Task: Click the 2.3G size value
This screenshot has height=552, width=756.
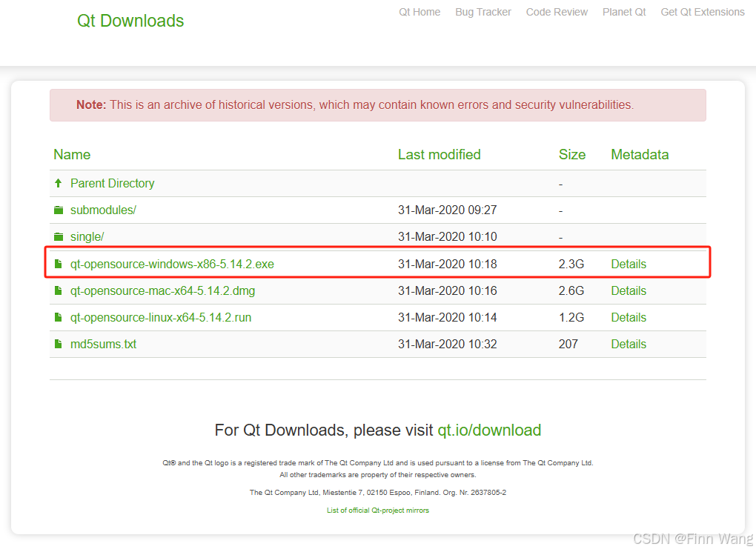Action: click(571, 265)
